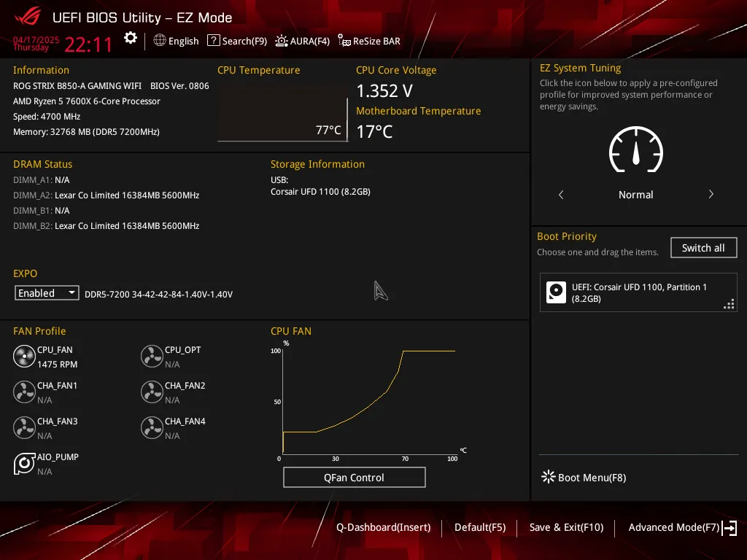Switch to Advanced Mode(F7)
Image resolution: width=747 pixels, height=560 pixels.
[673, 527]
